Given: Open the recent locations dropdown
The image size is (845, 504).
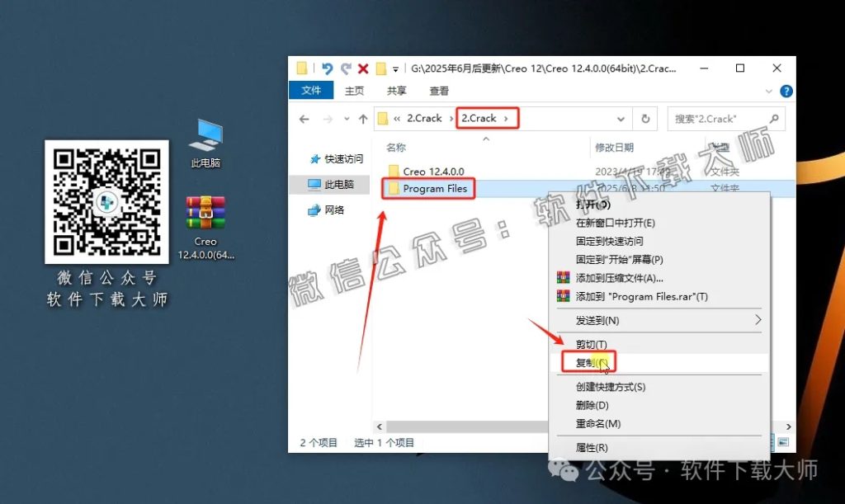Looking at the screenshot, I should point(347,119).
